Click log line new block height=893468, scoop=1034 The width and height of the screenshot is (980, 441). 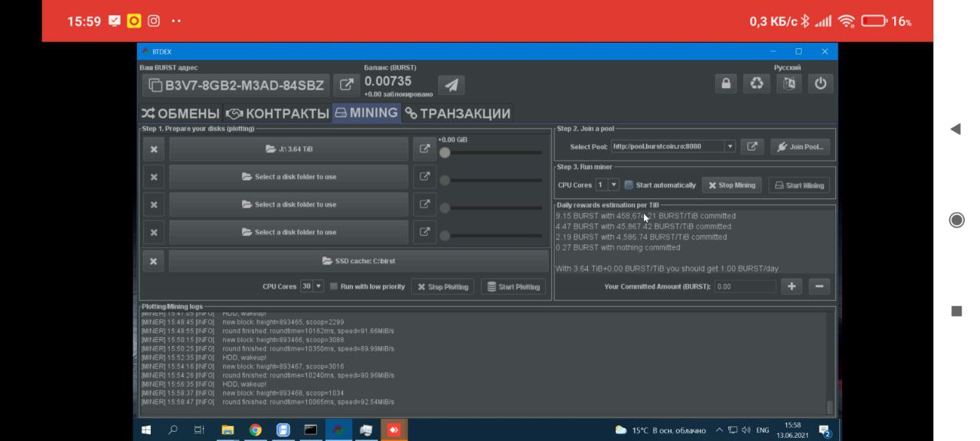tap(243, 393)
